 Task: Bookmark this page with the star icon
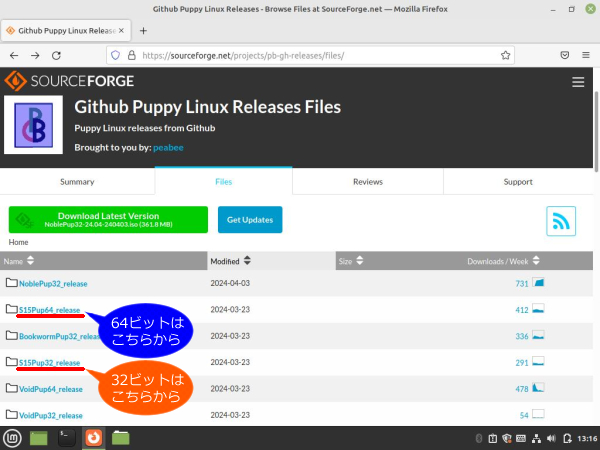pos(505,55)
